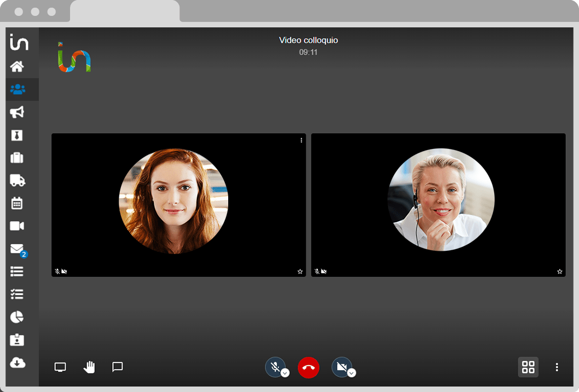Screen dimensions: 579x392
Task: Click the colorful logo in the call header
Action: (74, 57)
